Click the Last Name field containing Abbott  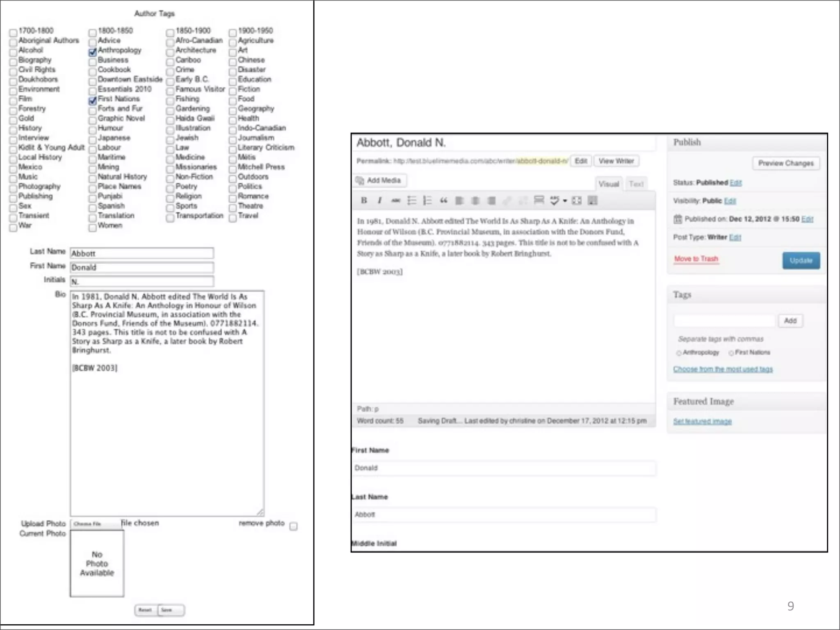point(142,253)
